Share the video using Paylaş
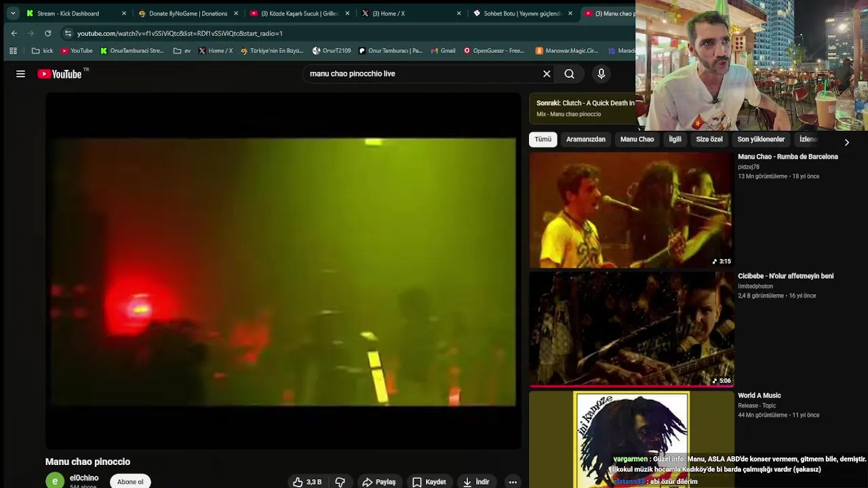 [x=379, y=482]
